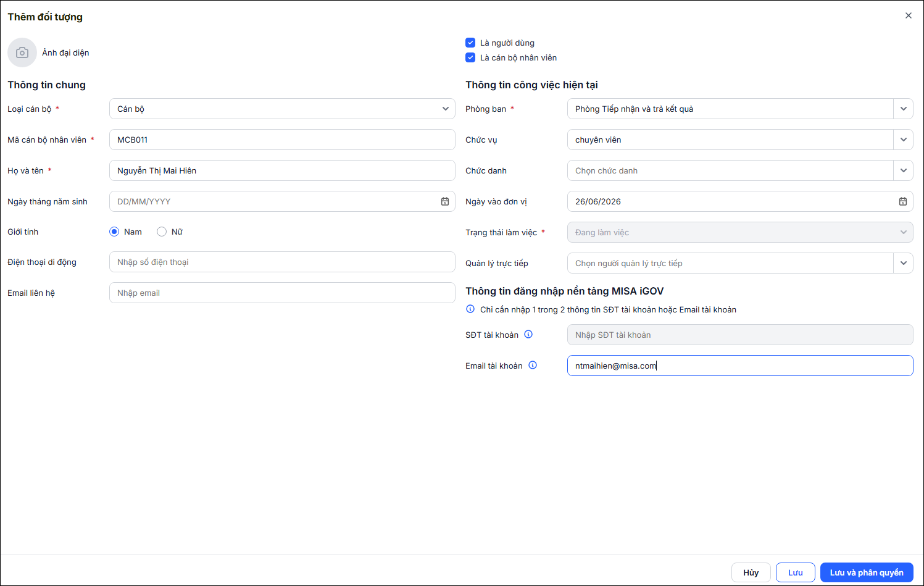Select Nam gender radio button
The height and width of the screenshot is (586, 924).
(x=114, y=232)
